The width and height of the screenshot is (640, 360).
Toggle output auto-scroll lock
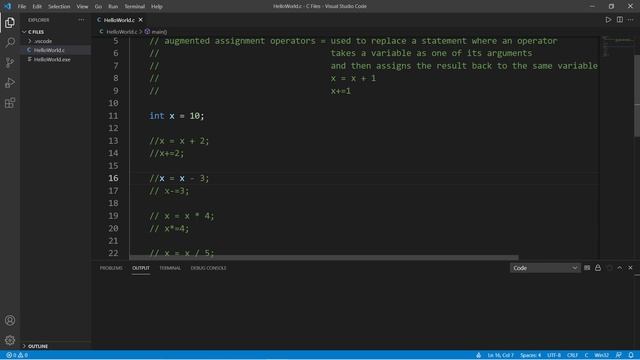(598, 268)
